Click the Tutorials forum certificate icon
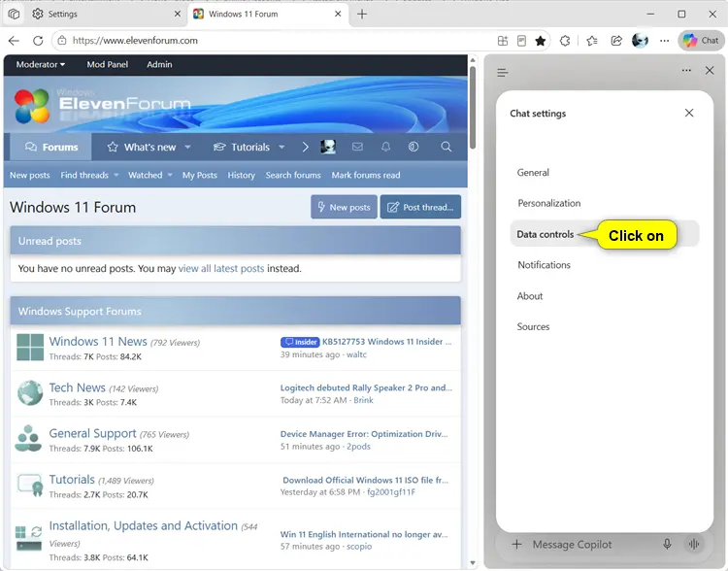Screen dimensions: 728x571 tap(30, 485)
